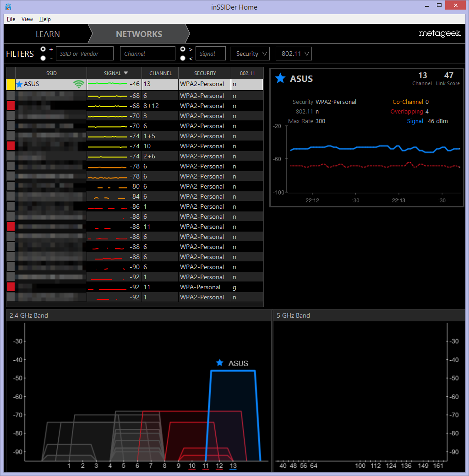Select the plus include filter radio button
469x476 pixels.
coord(43,49)
